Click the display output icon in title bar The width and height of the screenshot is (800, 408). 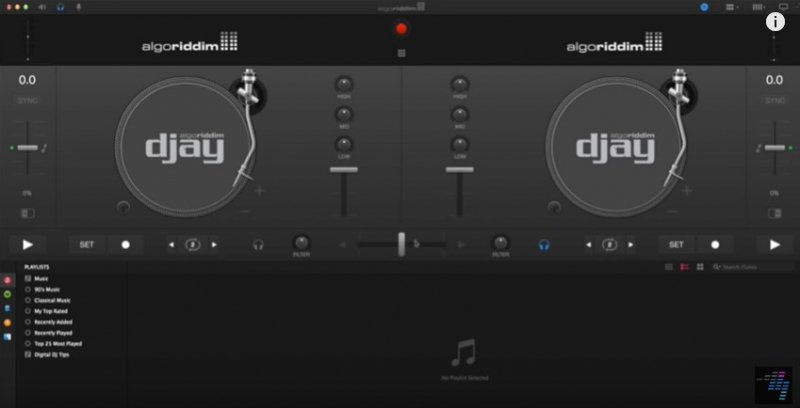(783, 7)
